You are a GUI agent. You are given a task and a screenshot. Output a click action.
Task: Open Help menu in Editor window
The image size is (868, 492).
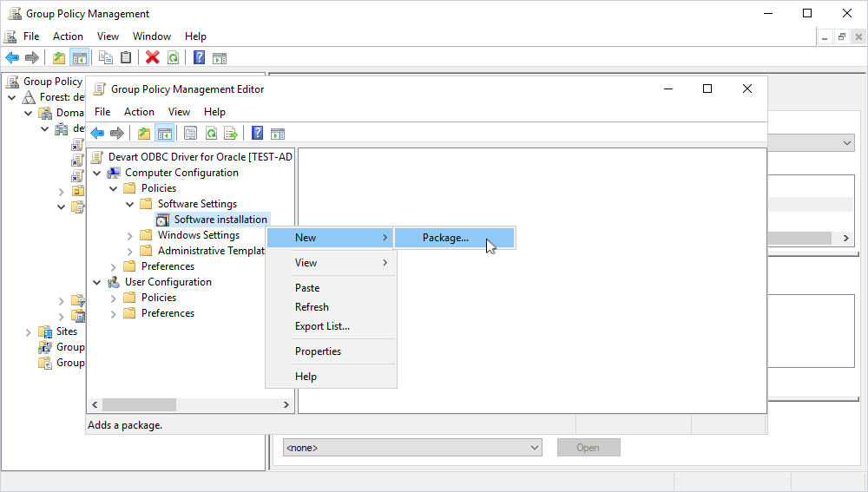214,112
